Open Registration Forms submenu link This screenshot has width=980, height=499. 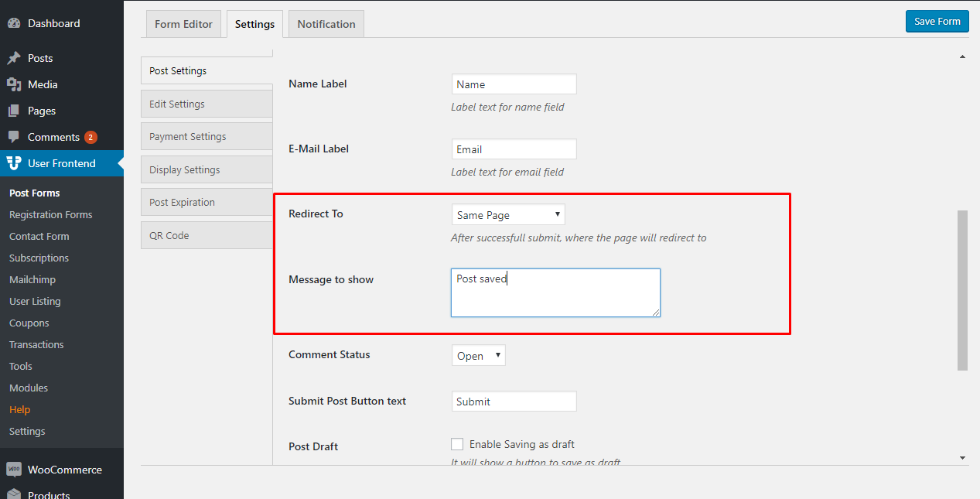point(50,214)
